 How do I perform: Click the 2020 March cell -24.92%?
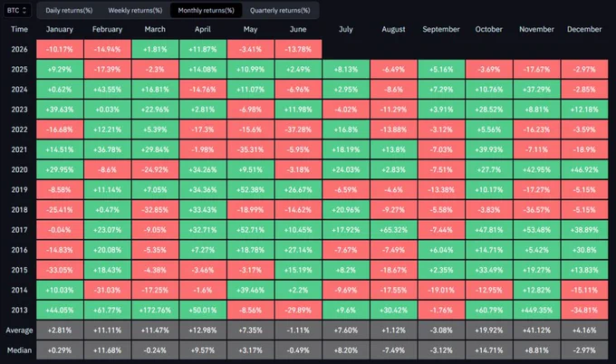(155, 169)
